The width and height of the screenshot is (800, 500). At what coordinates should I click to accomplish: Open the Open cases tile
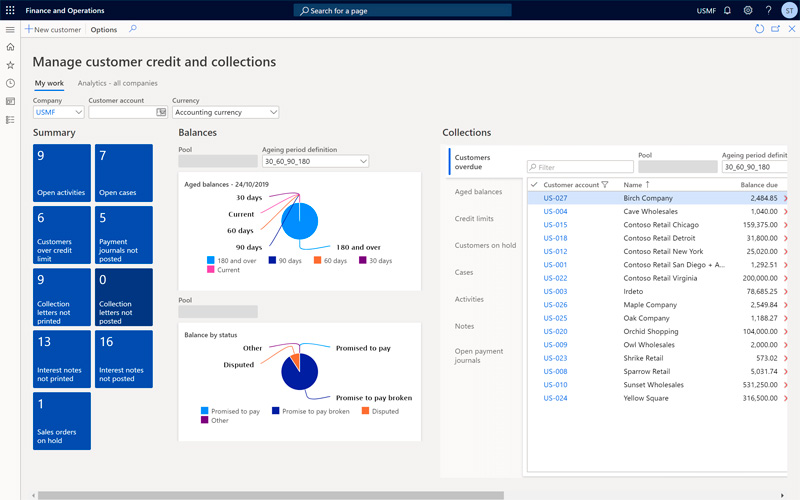click(124, 173)
